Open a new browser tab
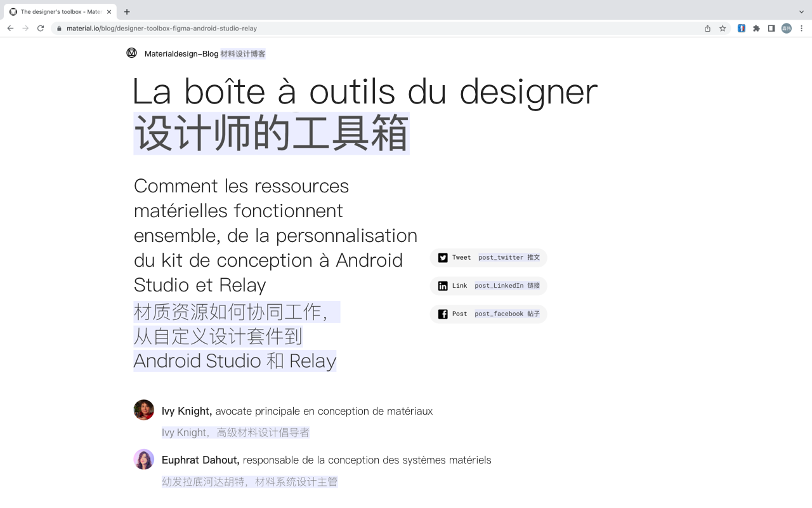The height and width of the screenshot is (508, 812). (127, 12)
